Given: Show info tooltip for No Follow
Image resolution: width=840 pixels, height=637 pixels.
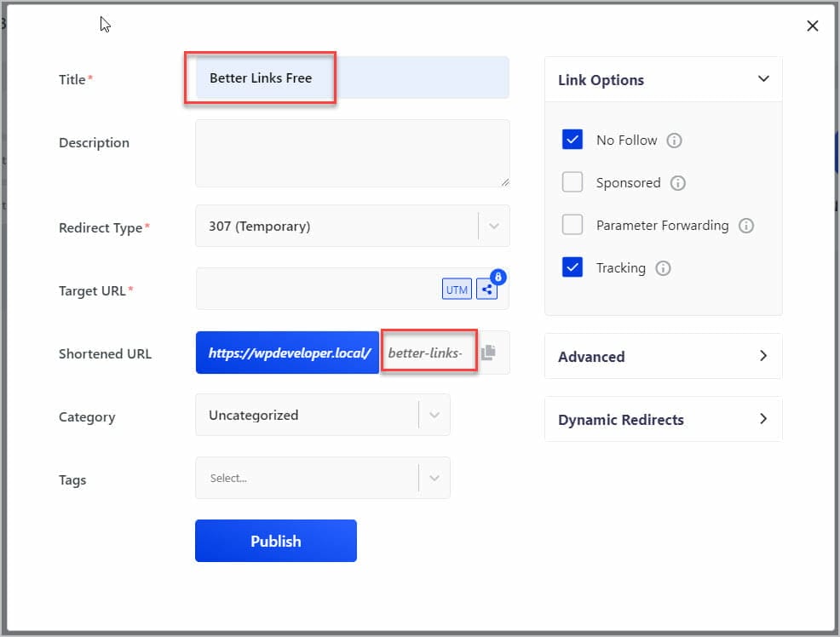Looking at the screenshot, I should 674,141.
